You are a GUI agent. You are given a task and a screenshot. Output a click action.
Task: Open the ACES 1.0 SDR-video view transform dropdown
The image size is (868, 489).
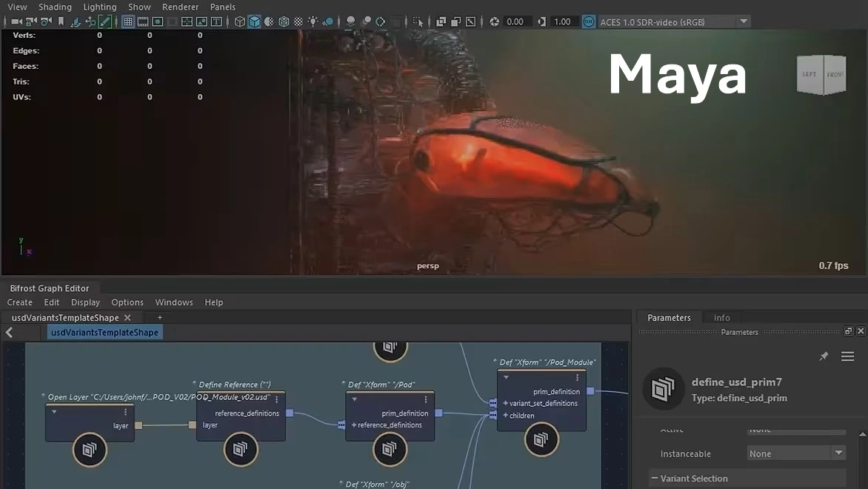point(674,21)
